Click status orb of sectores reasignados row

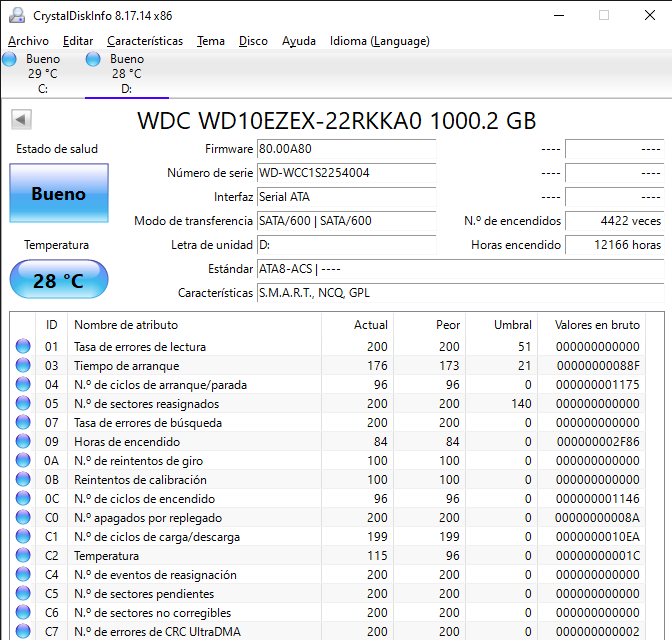23,403
